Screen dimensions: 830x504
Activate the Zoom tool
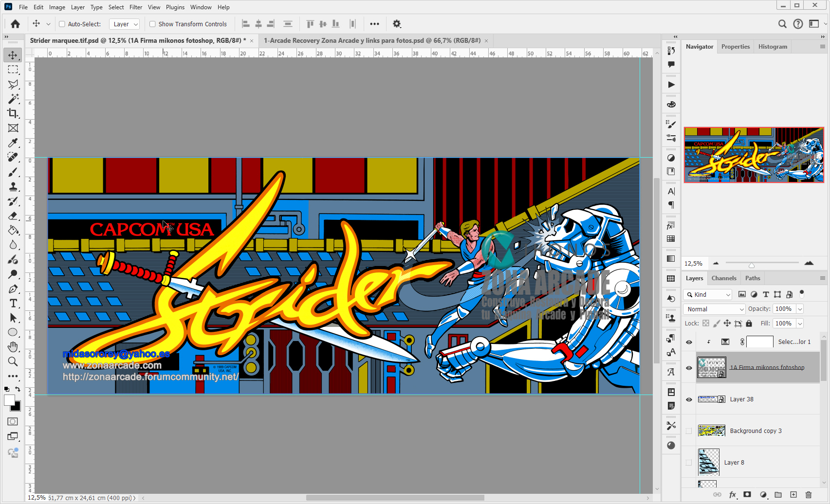[13, 361]
